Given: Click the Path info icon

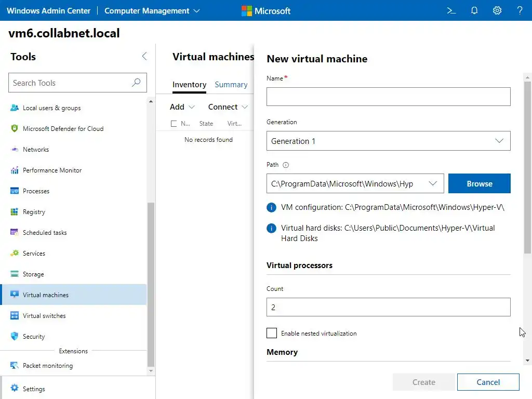Looking at the screenshot, I should point(286,165).
